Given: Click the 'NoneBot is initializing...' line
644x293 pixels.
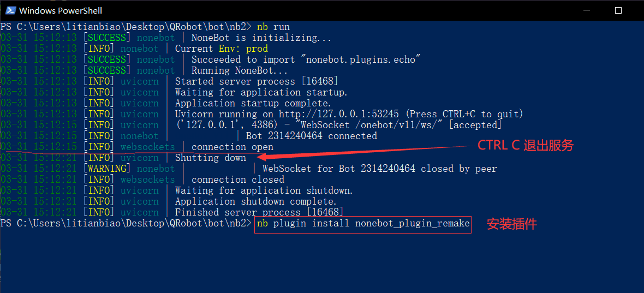Looking at the screenshot, I should [261, 38].
